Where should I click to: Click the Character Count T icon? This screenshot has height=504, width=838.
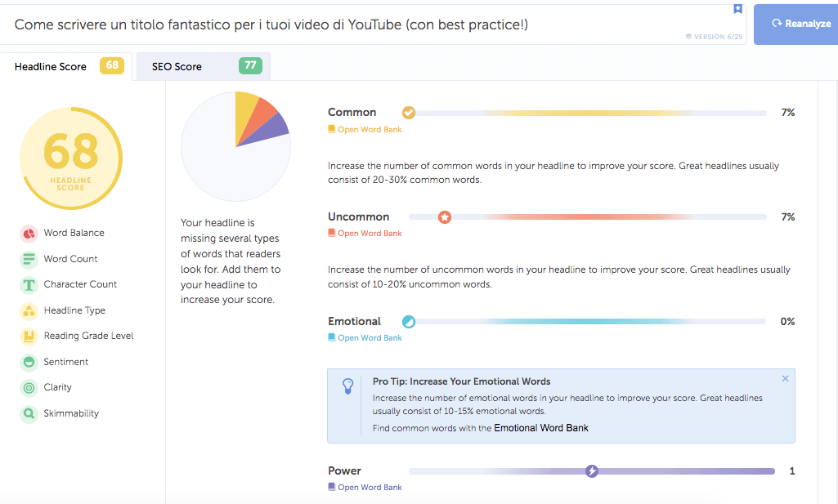[x=29, y=285]
